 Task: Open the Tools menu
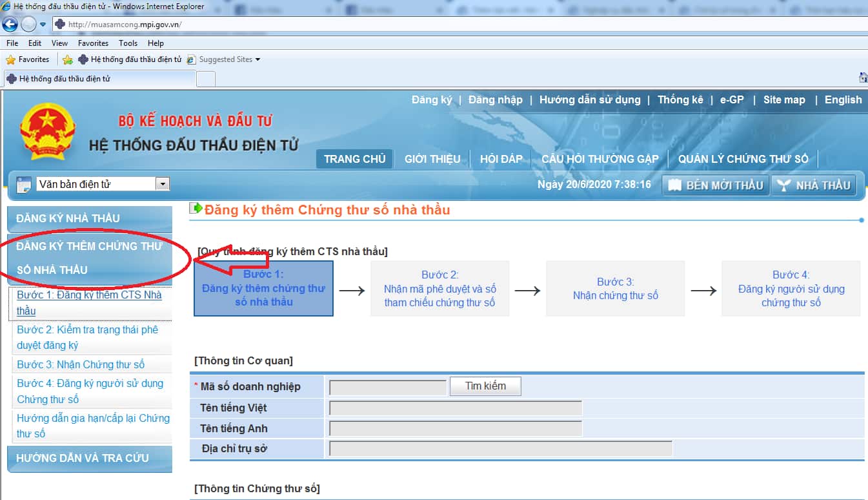(128, 43)
